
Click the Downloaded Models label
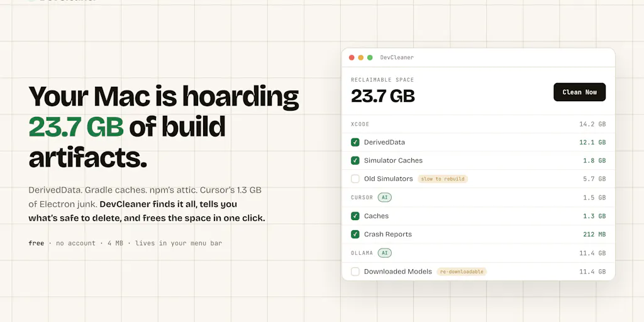click(398, 272)
